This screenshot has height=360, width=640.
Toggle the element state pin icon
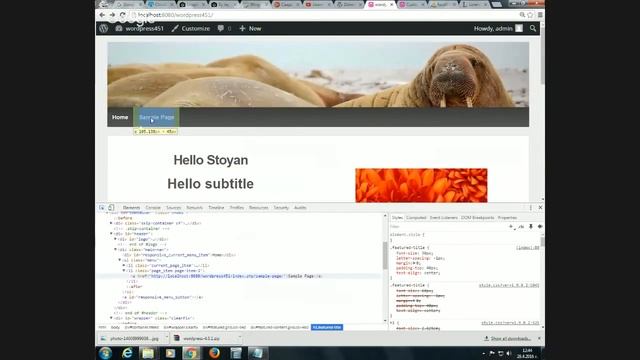[x=531, y=227]
